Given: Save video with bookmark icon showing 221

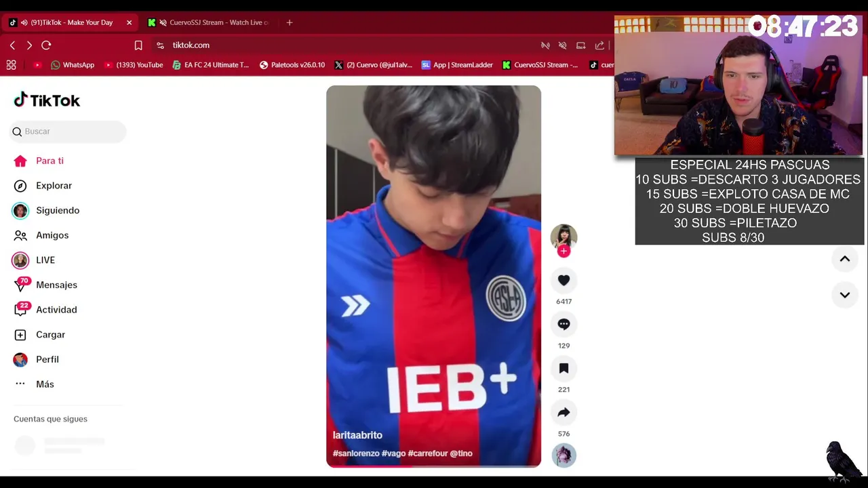Looking at the screenshot, I should pos(564,368).
